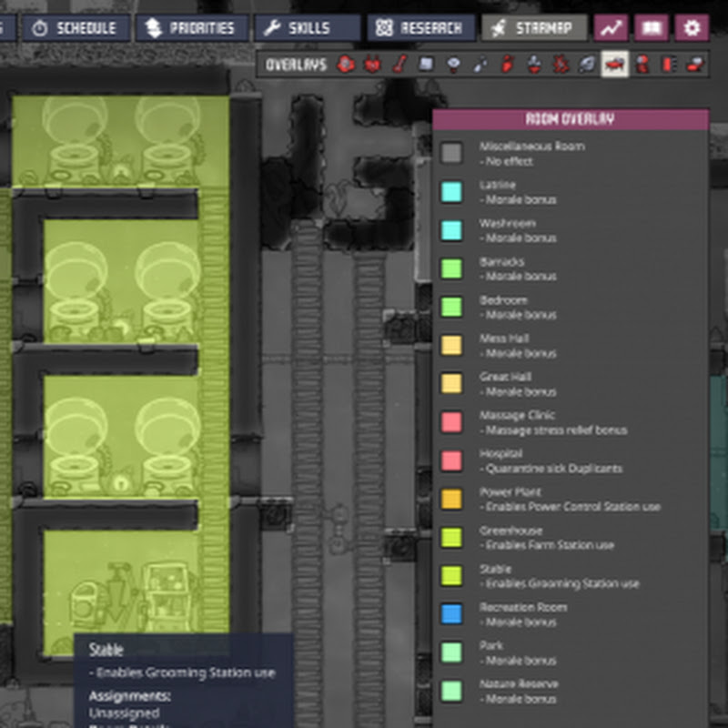Open the colony reports chart icon

(611, 28)
